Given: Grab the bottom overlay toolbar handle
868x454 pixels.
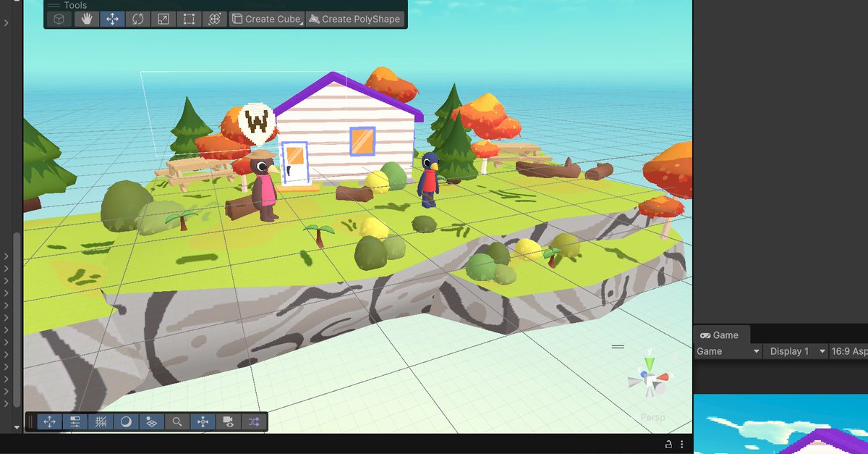Looking at the screenshot, I should [x=30, y=421].
